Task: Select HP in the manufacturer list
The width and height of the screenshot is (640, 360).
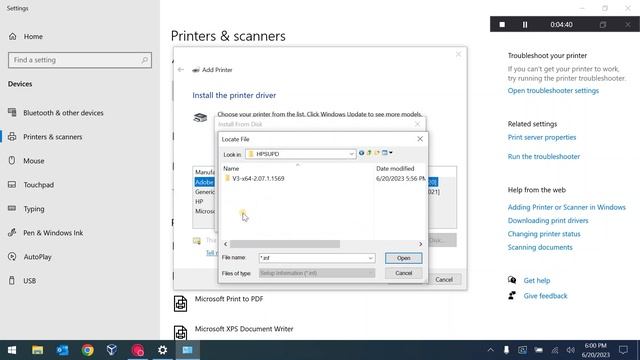Action: 199,202
